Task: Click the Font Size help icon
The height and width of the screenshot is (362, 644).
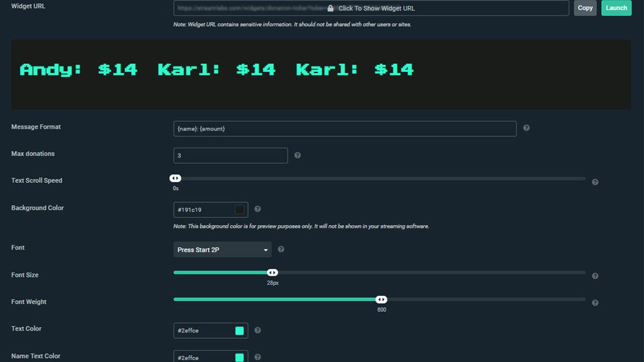Action: [x=595, y=276]
